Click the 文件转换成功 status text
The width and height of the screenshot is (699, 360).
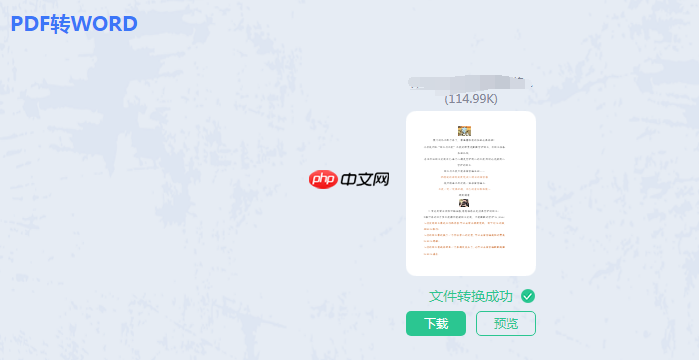coord(471,296)
